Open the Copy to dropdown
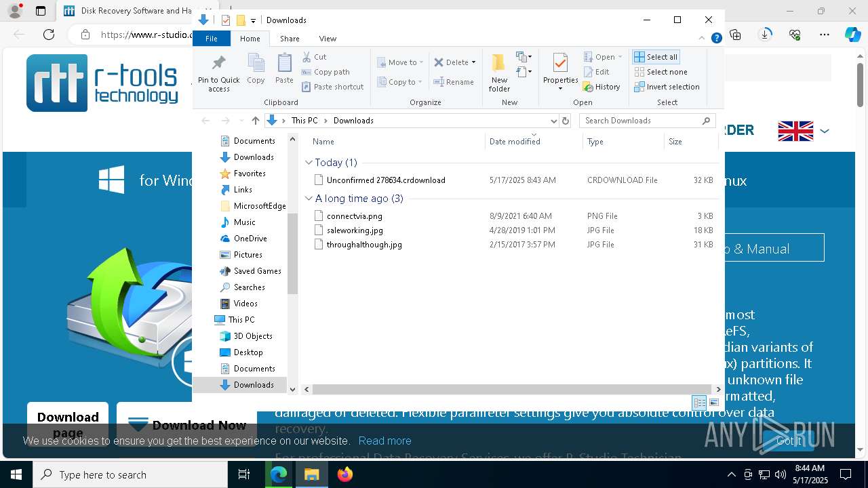This screenshot has width=868, height=488. click(399, 82)
